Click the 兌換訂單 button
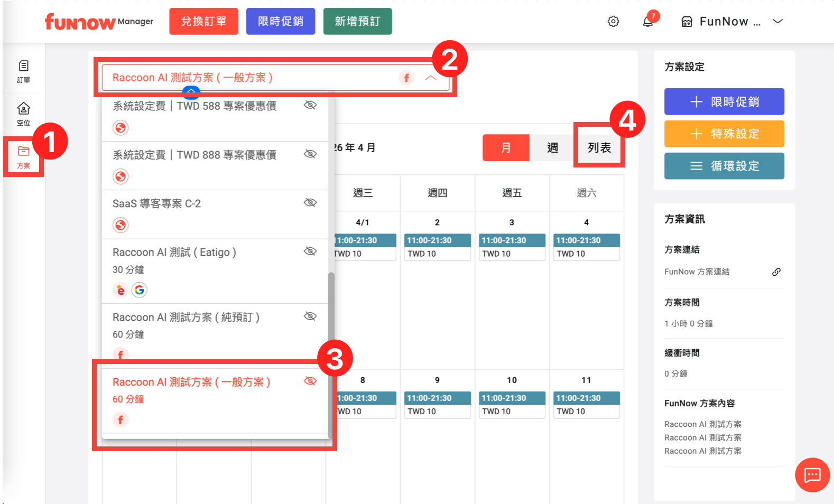 [x=203, y=22]
